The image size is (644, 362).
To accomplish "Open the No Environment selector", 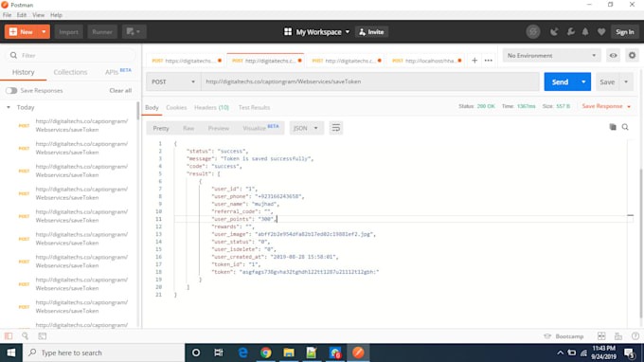I will coord(551,56).
